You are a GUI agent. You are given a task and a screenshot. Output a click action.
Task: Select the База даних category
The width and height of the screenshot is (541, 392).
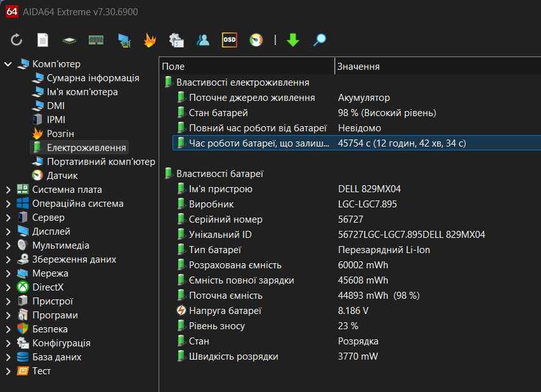click(56, 357)
